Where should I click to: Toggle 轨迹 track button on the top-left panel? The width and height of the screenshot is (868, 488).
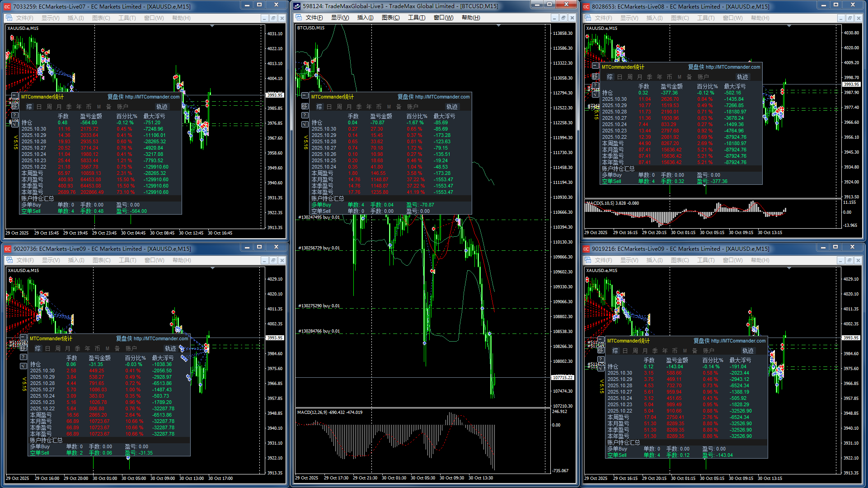point(162,107)
